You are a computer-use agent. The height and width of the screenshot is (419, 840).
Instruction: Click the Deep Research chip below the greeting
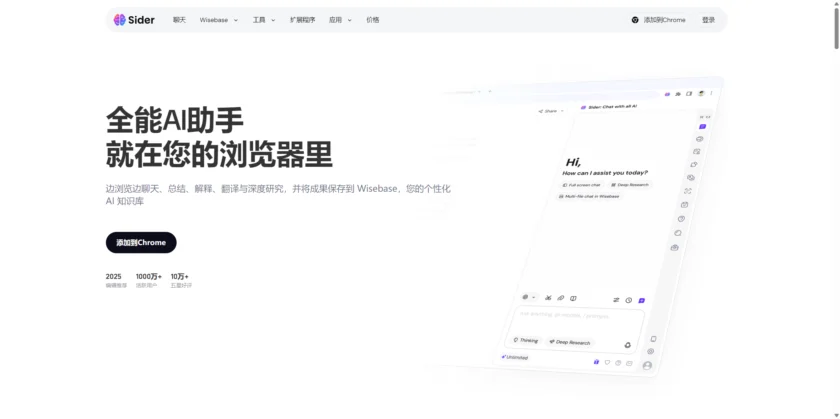[x=629, y=185]
